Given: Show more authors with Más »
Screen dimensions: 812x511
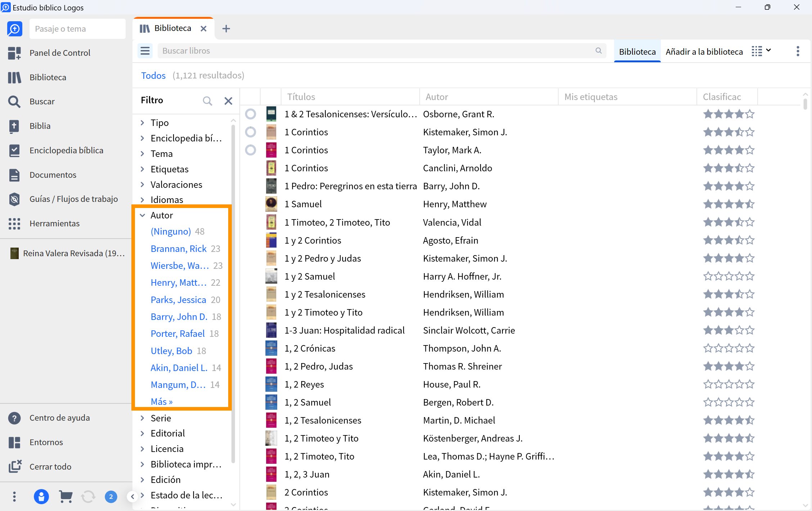Looking at the screenshot, I should click(x=162, y=402).
